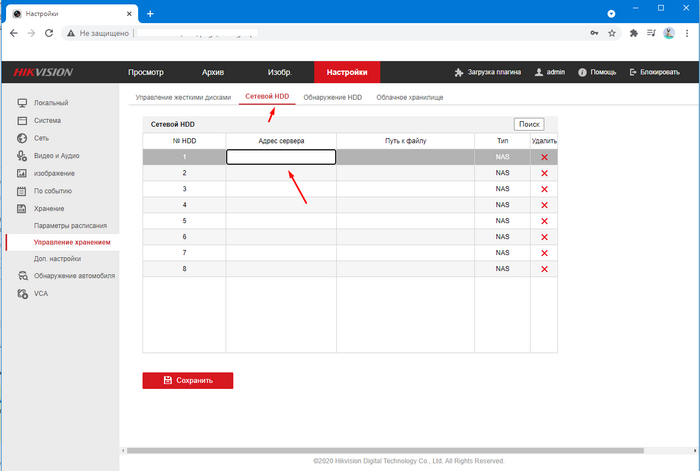Delete network HDD row 5
The image size is (700, 471).
pos(544,221)
